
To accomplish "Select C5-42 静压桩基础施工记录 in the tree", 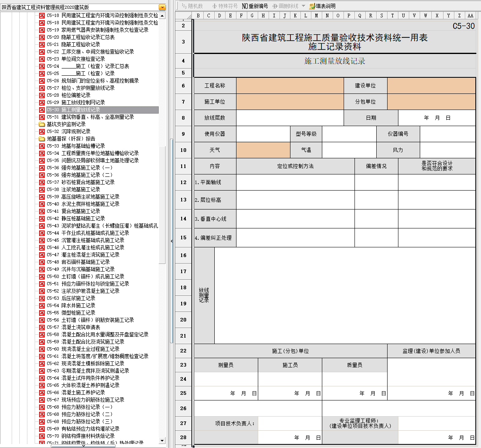I will coord(83,218).
